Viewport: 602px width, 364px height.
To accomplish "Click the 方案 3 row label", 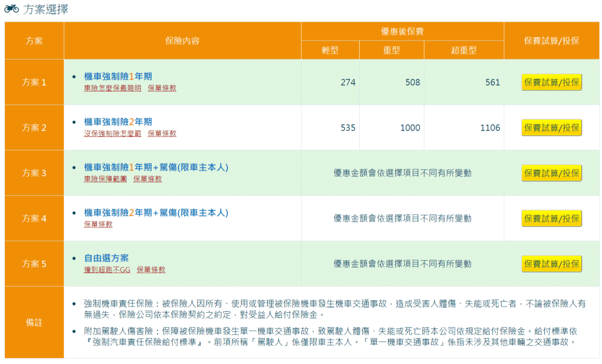I will click(34, 173).
